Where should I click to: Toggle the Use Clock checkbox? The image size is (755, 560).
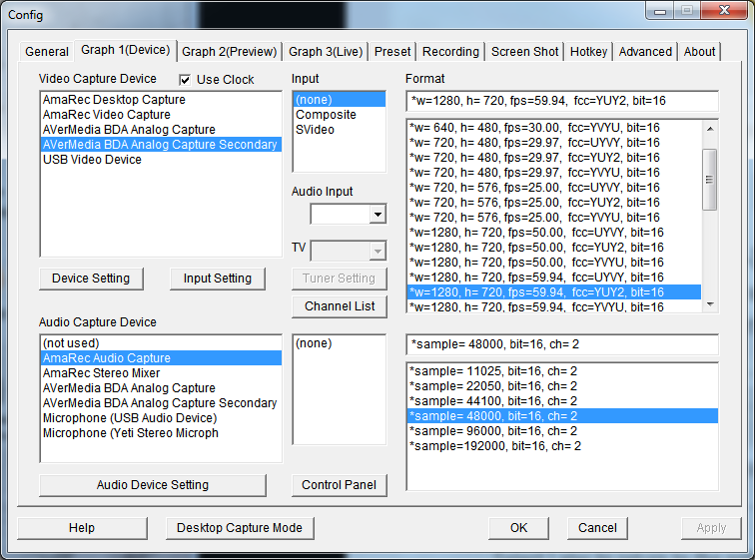185,80
